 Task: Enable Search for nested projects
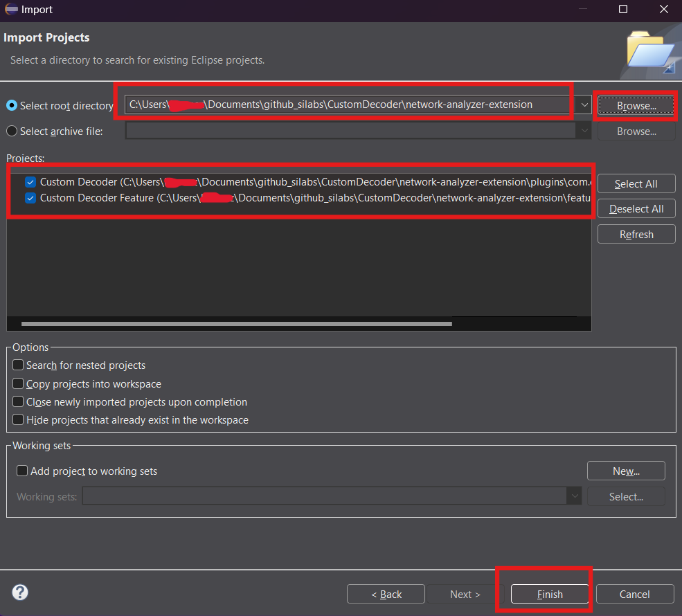click(x=18, y=365)
